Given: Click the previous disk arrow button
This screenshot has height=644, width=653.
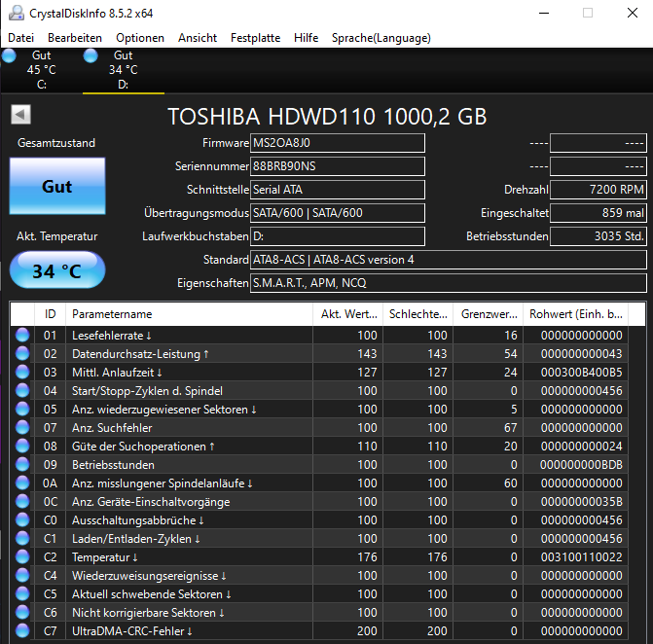Looking at the screenshot, I should click(x=20, y=114).
